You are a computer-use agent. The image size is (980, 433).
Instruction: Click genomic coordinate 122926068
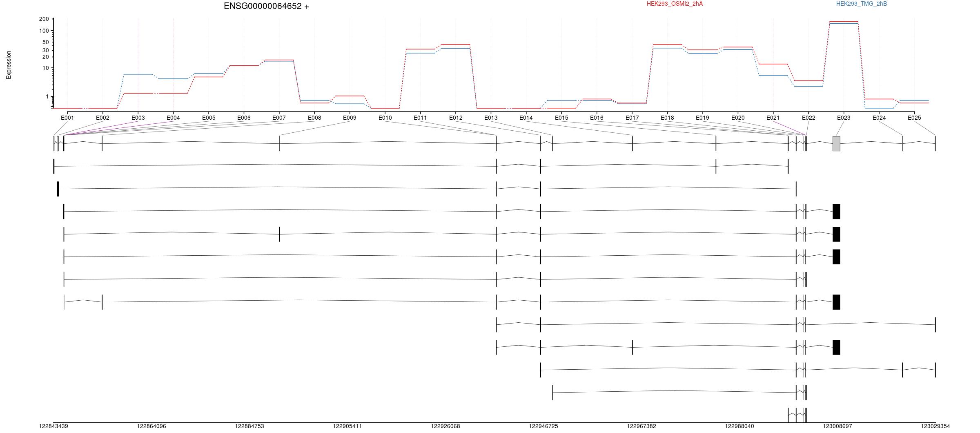pyautogui.click(x=445, y=426)
